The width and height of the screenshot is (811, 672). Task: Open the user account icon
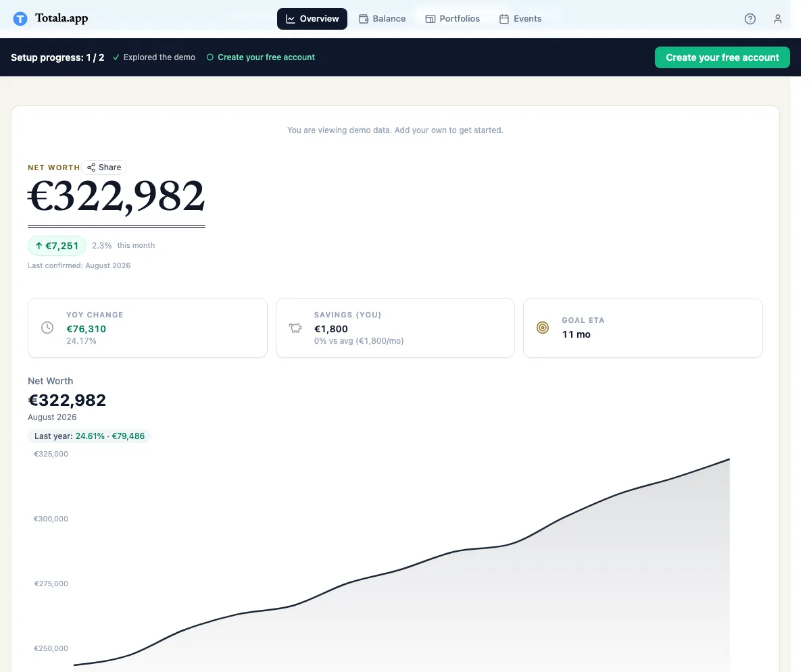778,19
